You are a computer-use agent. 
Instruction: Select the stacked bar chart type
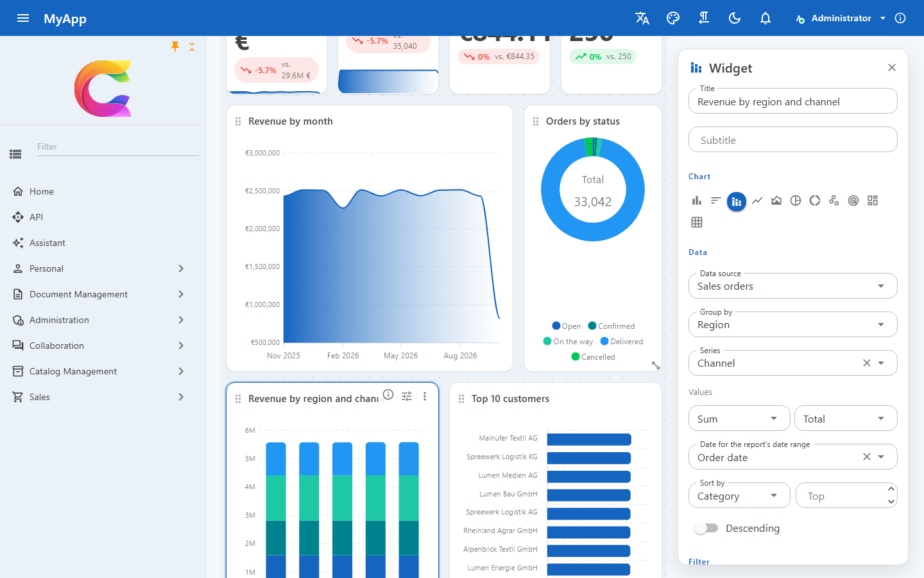737,202
